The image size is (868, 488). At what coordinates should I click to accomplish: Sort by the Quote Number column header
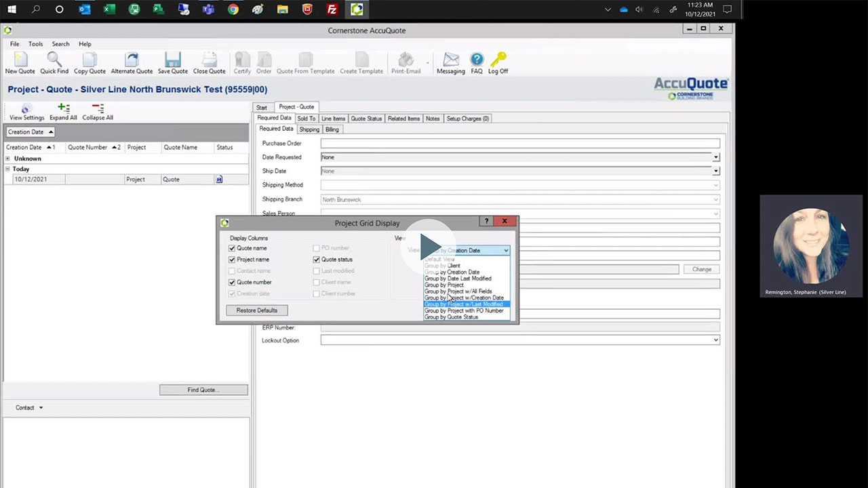click(94, 147)
